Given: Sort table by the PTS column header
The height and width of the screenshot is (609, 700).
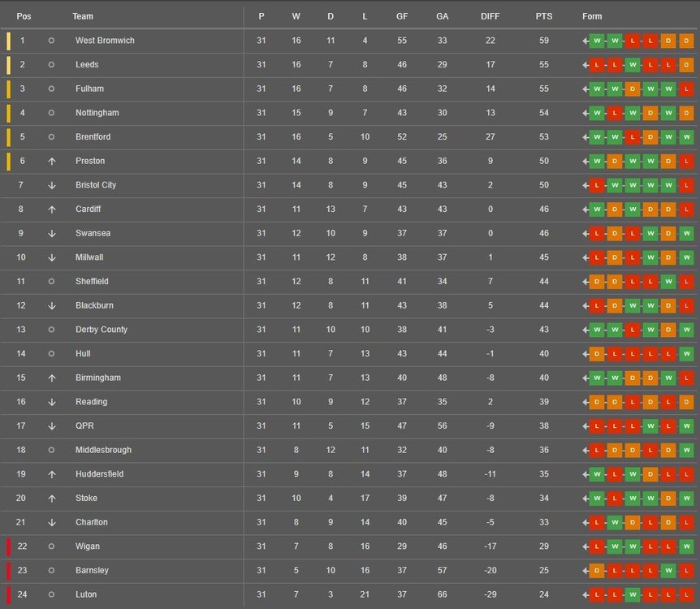Looking at the screenshot, I should (x=544, y=16).
